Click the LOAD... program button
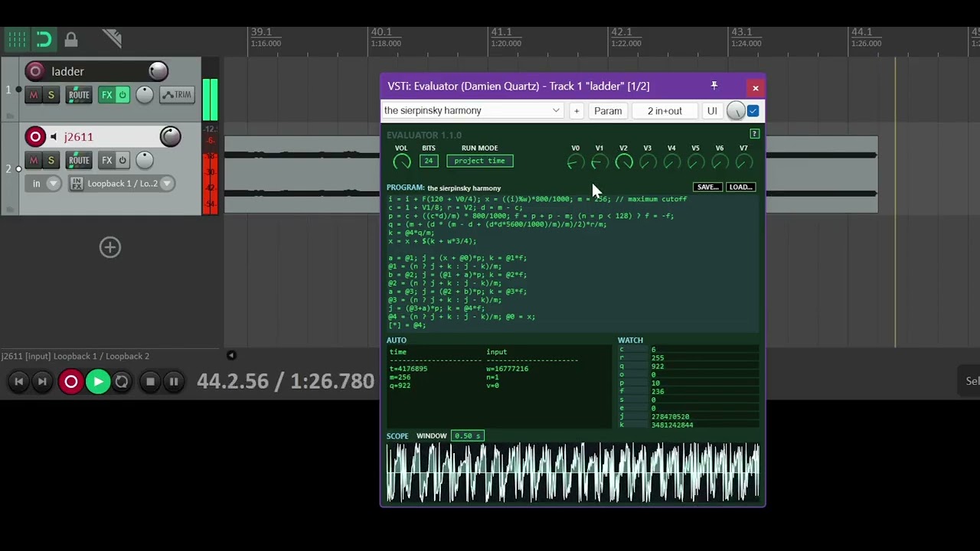980x551 pixels. pyautogui.click(x=740, y=187)
